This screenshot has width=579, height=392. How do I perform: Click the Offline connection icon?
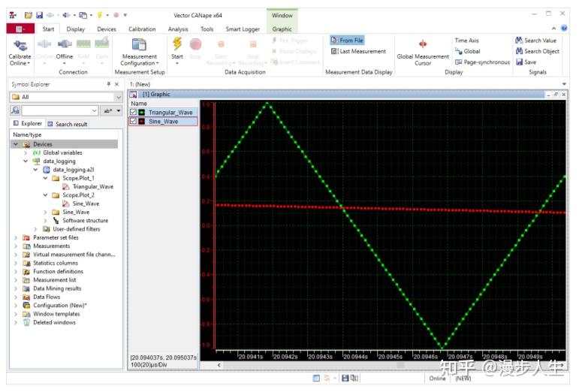click(65, 44)
